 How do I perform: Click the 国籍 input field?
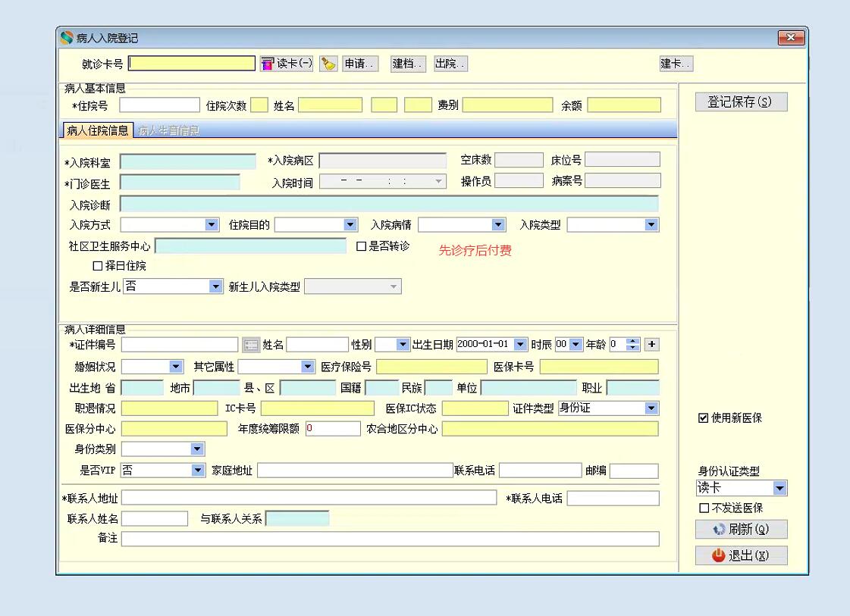[x=381, y=388]
